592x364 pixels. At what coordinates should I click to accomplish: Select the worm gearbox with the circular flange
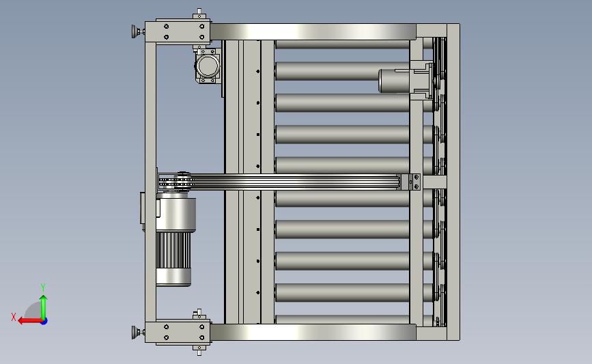(x=208, y=66)
